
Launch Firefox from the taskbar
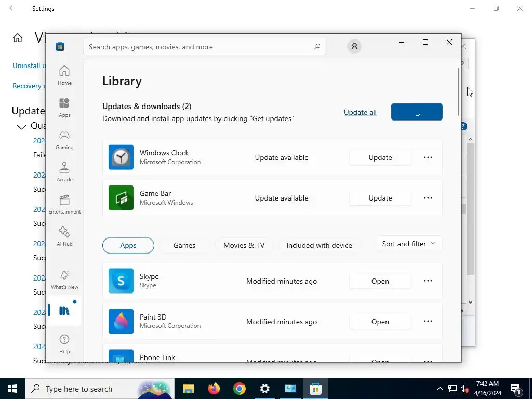[x=214, y=389]
